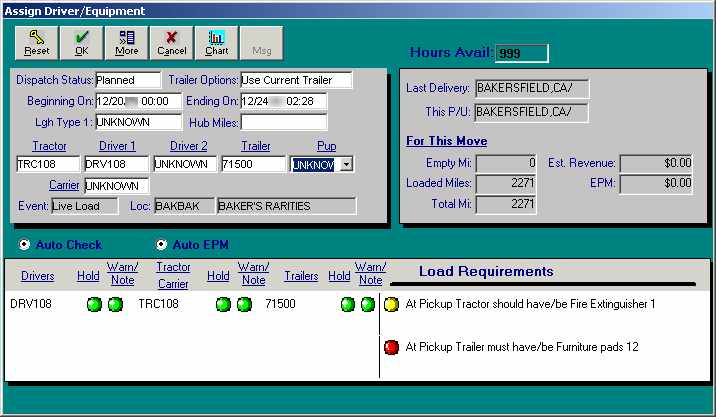
Task: Select 71500 in the trailers list
Action: click(x=280, y=304)
